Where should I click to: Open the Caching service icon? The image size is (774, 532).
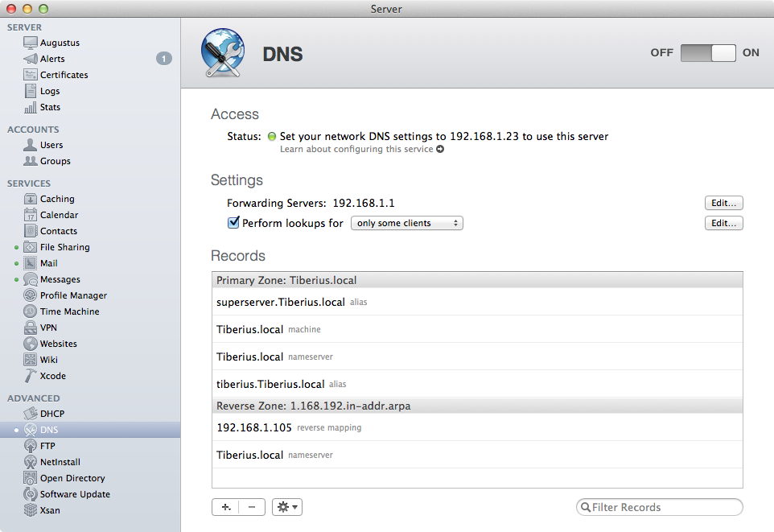[x=30, y=199]
